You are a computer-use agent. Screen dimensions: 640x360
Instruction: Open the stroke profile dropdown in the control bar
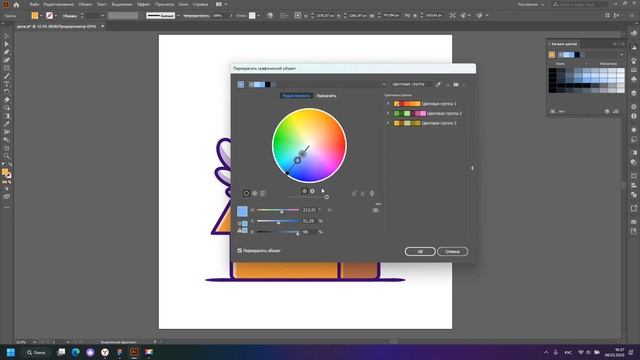[x=178, y=16]
